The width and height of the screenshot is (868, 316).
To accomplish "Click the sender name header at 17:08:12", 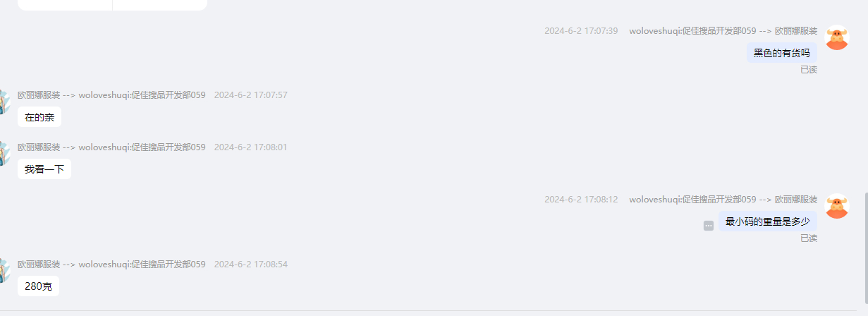I will [723, 200].
